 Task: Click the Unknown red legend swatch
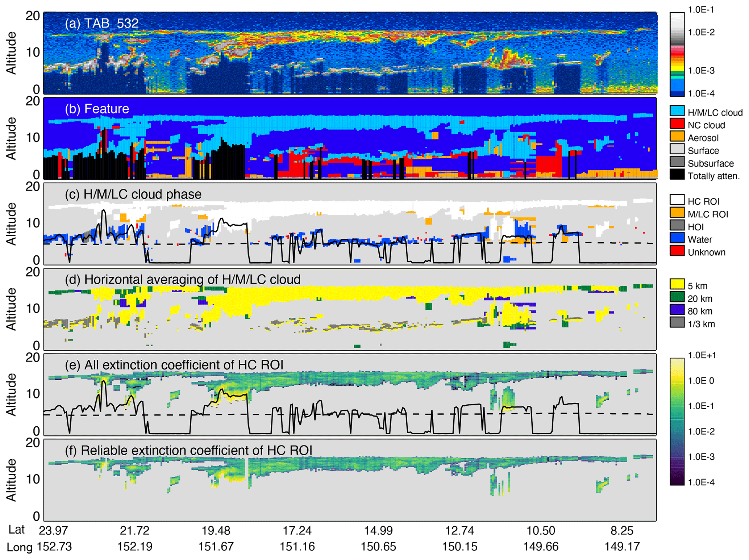pos(677,251)
